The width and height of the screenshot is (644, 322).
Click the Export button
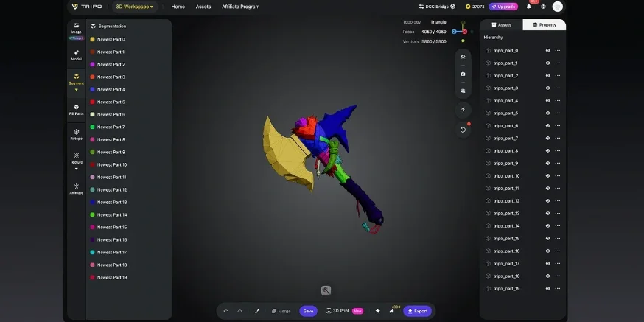[417, 311]
